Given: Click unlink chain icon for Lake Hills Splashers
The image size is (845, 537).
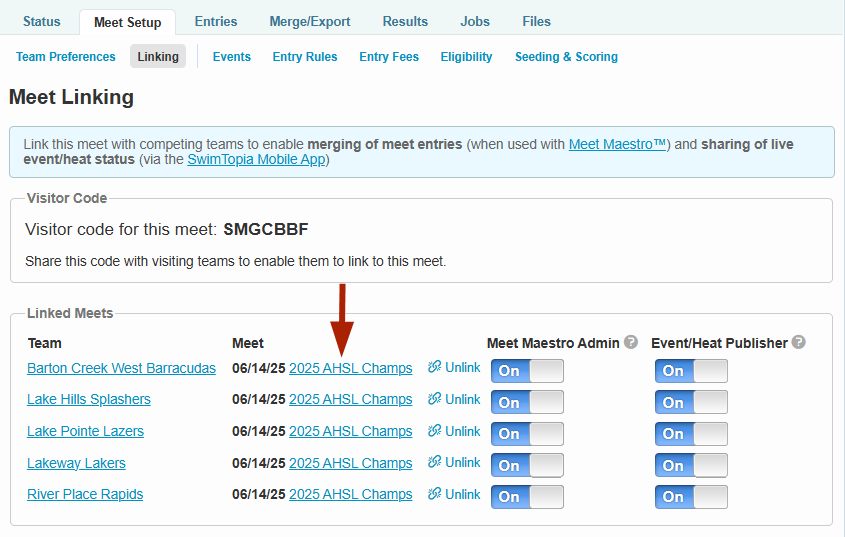Looking at the screenshot, I should tap(435, 399).
